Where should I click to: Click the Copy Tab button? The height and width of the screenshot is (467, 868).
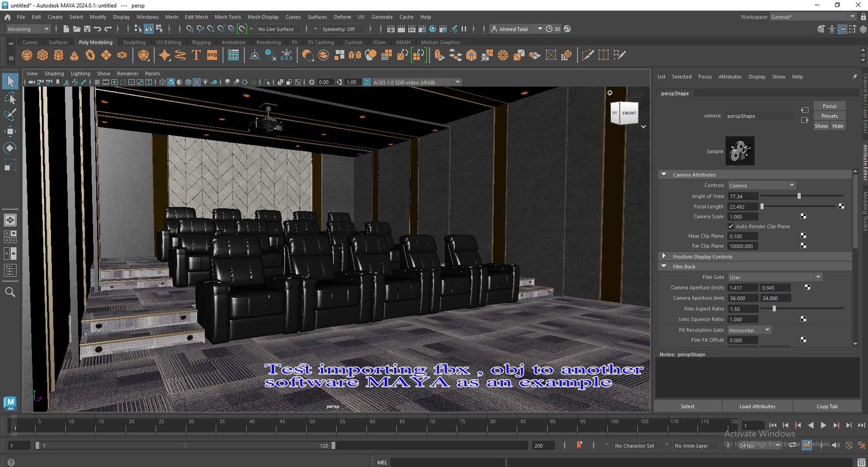827,406
